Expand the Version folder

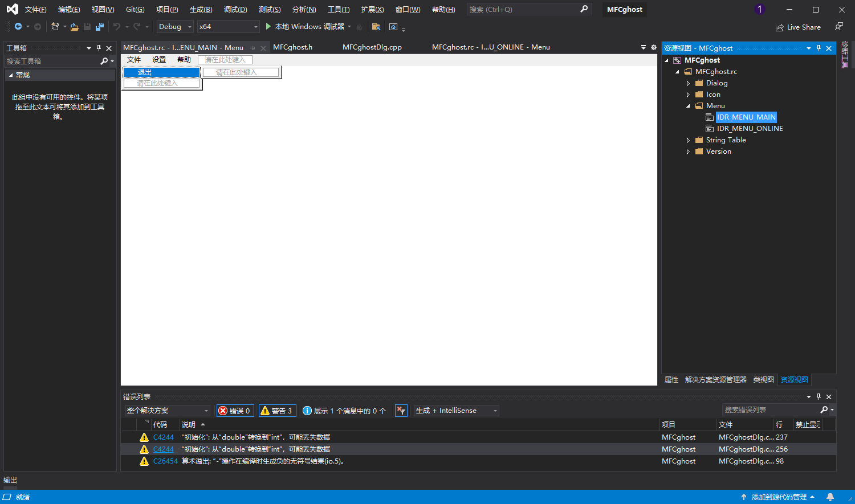click(688, 151)
